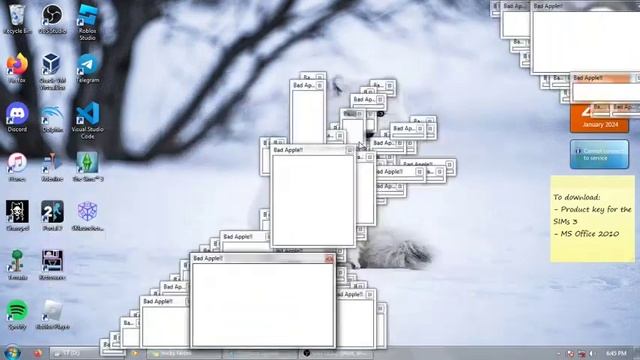The width and height of the screenshot is (640, 360).
Task: Launch the Portal 2 shortcut
Action: pos(52,216)
